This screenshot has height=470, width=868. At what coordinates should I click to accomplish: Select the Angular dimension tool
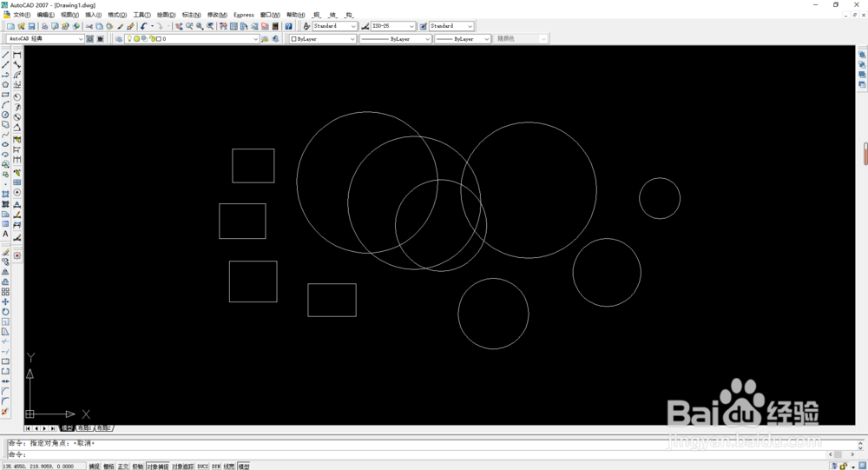(x=17, y=128)
